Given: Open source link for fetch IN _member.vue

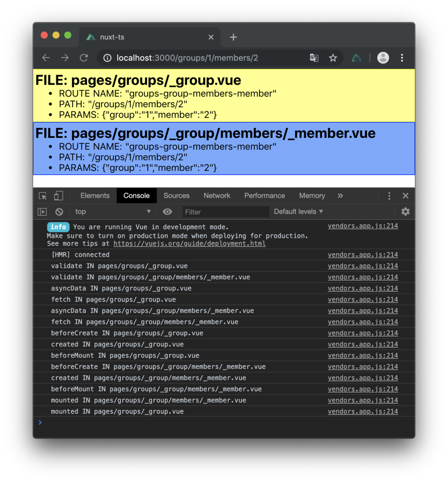Looking at the screenshot, I should tap(363, 322).
